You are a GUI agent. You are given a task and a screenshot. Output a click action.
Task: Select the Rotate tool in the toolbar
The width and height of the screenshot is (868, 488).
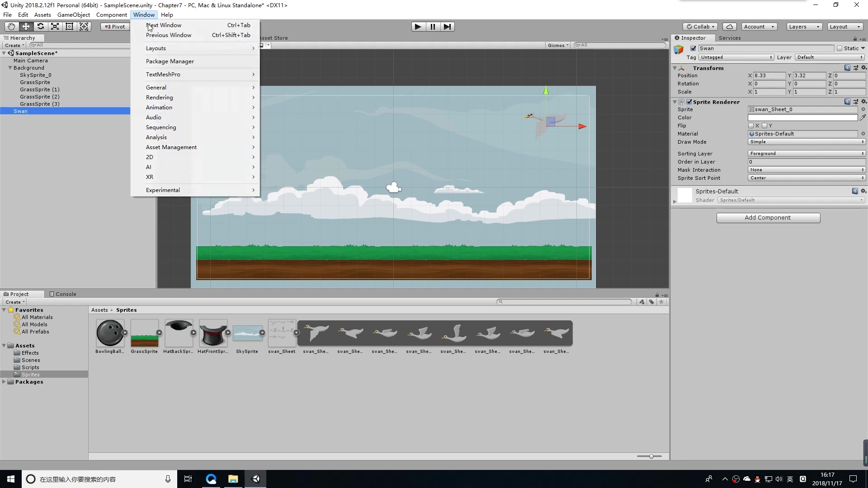click(41, 27)
